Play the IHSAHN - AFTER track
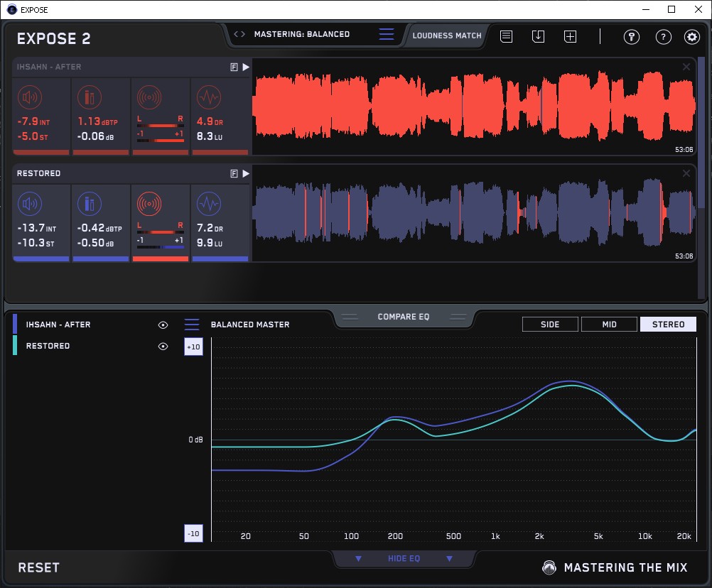 [246, 67]
